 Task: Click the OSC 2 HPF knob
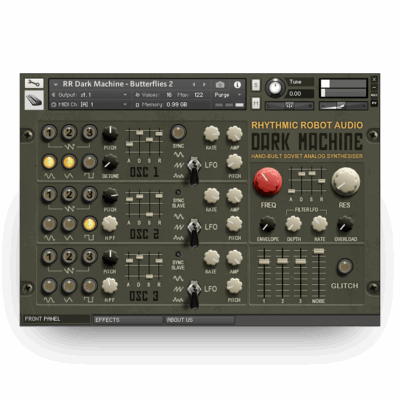click(110, 224)
